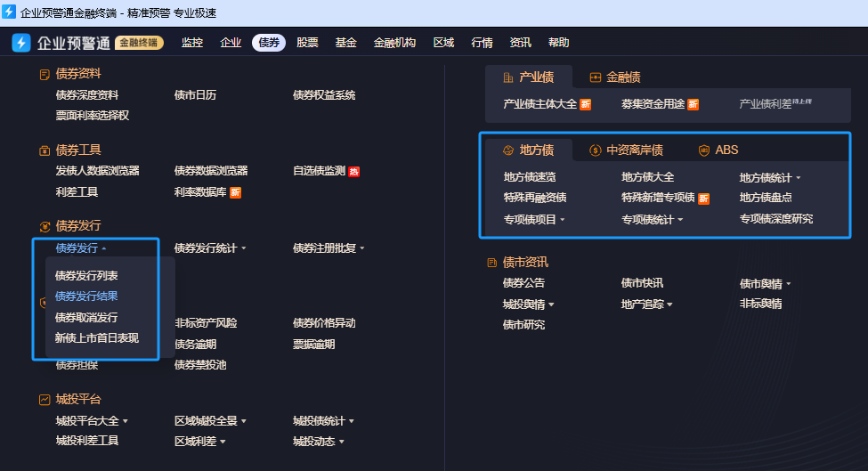Switch to the ABS tab
This screenshot has width=868, height=471.
tap(718, 150)
